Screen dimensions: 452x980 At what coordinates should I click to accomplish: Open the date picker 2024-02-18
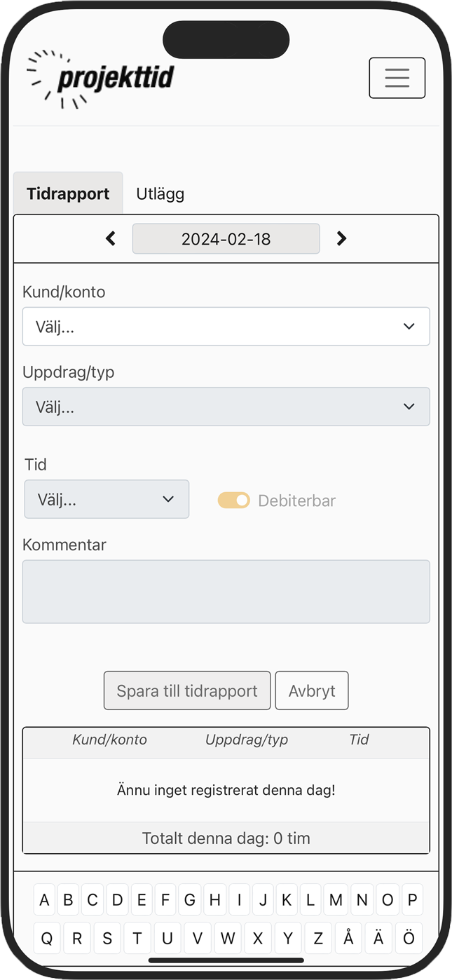click(226, 239)
